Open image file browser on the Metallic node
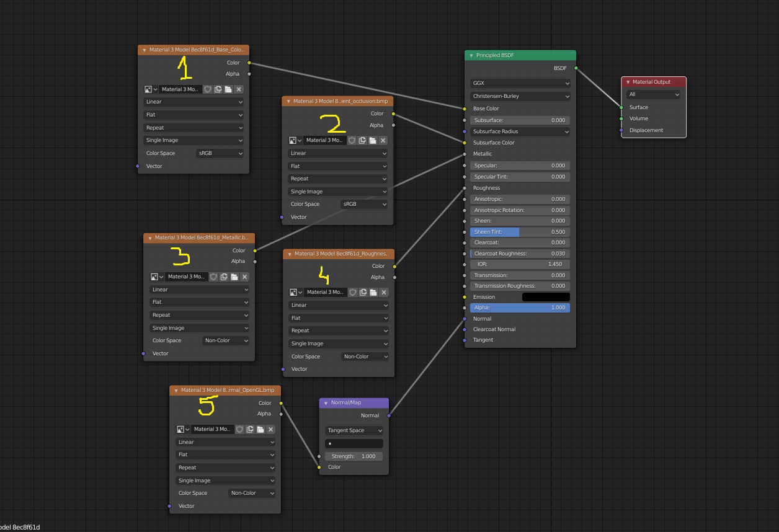The width and height of the screenshot is (779, 532). [234, 277]
